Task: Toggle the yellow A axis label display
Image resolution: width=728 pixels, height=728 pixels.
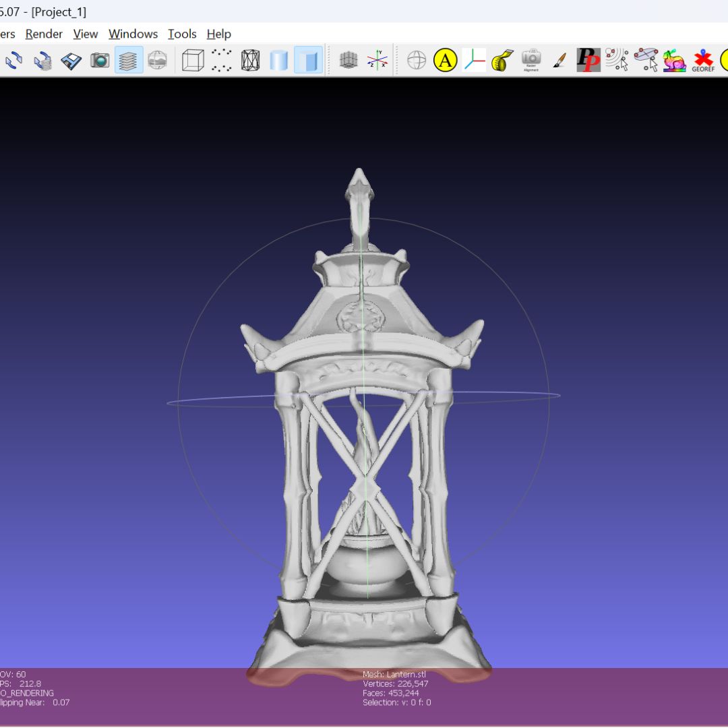Action: pyautogui.click(x=446, y=59)
